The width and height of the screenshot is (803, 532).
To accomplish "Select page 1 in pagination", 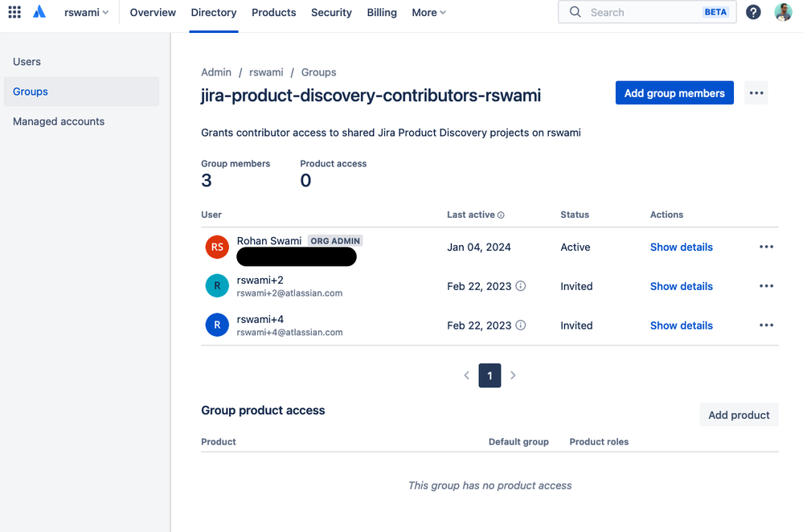I will click(490, 375).
